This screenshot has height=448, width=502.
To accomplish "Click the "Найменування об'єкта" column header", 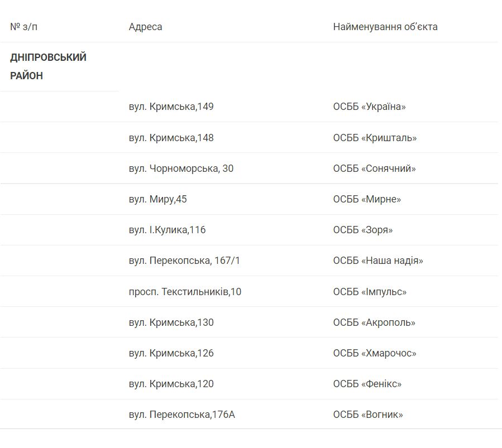I will [385, 27].
